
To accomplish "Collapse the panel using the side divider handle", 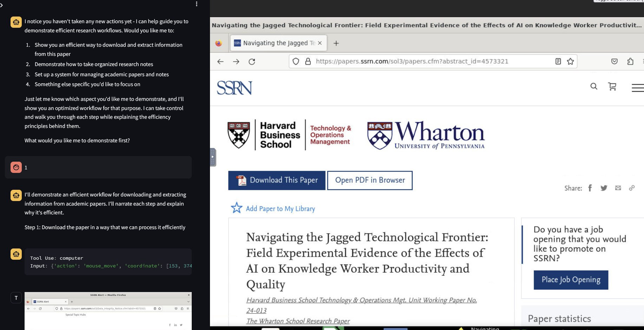I will point(213,157).
